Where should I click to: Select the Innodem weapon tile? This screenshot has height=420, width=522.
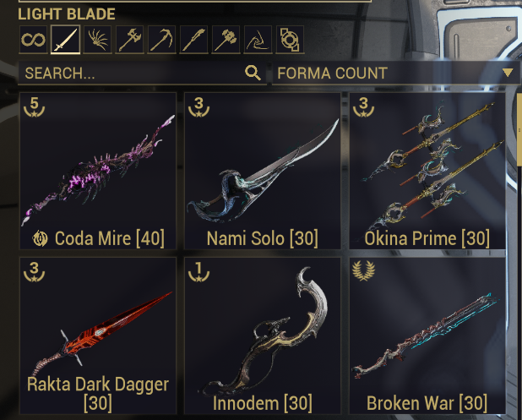point(263,335)
